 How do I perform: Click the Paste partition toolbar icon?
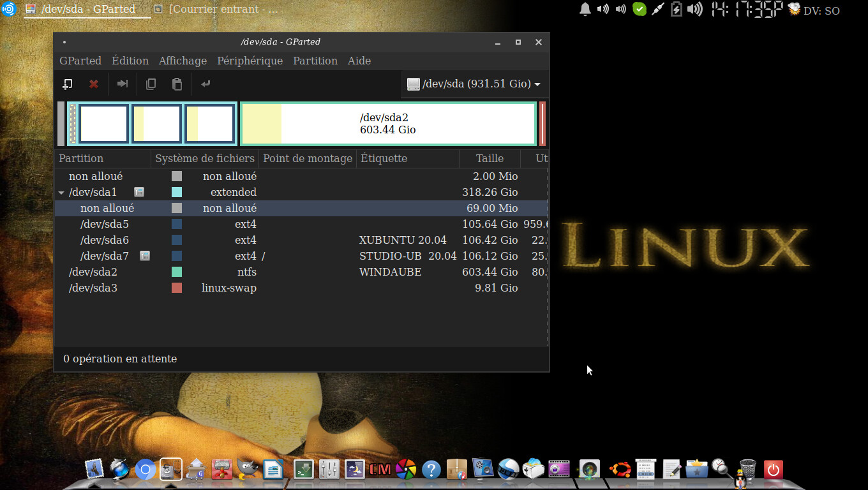[x=177, y=84]
